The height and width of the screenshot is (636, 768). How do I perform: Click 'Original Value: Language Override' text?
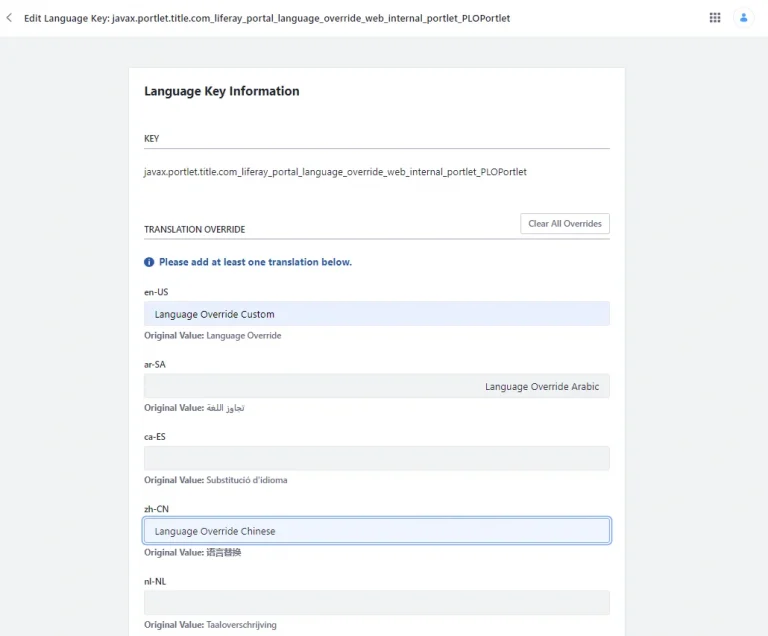[213, 336]
